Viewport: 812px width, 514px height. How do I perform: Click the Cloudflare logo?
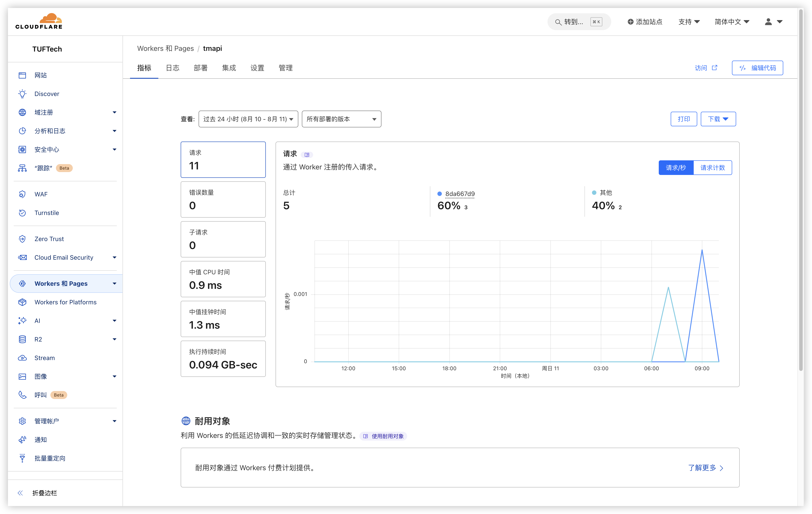click(39, 21)
